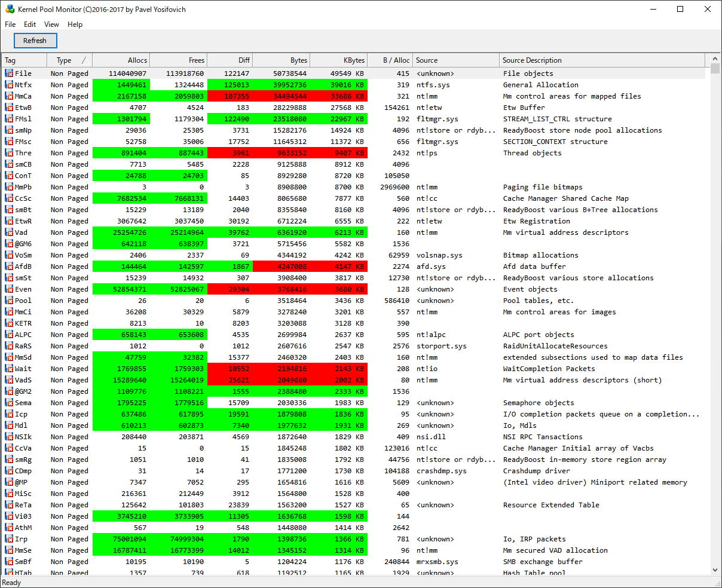Click the 'Resource Extended Table' description

click(x=551, y=505)
